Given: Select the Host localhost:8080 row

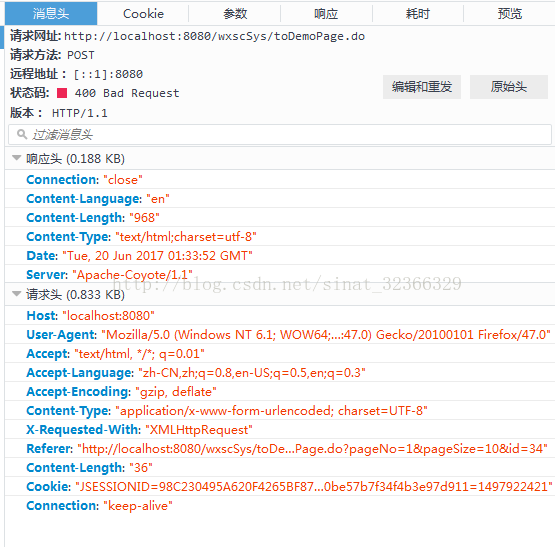Looking at the screenshot, I should point(280,315).
